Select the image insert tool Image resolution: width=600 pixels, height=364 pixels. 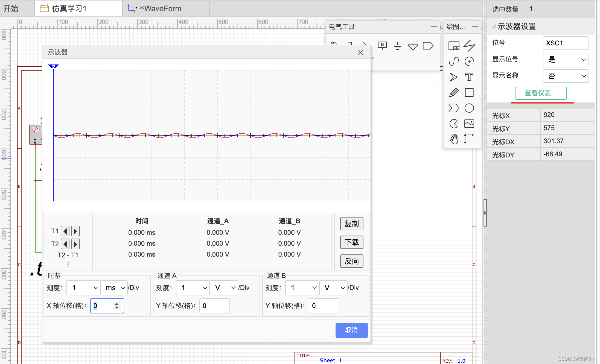469,124
